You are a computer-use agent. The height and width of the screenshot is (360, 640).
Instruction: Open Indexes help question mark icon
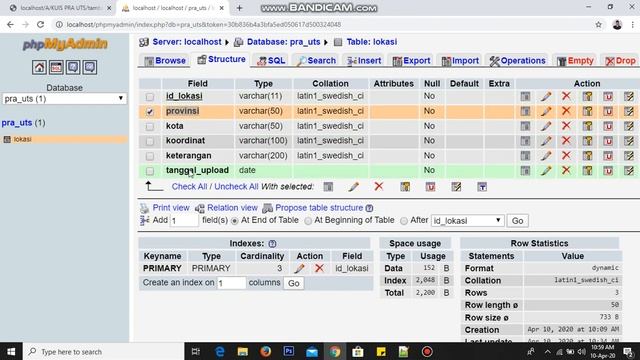click(x=272, y=244)
